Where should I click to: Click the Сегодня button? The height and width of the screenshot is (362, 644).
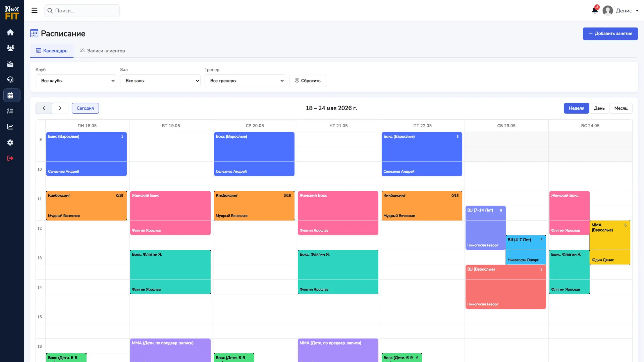(85, 108)
